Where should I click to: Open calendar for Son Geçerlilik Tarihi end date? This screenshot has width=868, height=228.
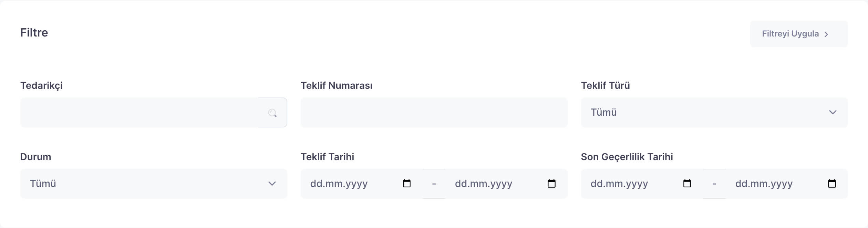tap(832, 184)
